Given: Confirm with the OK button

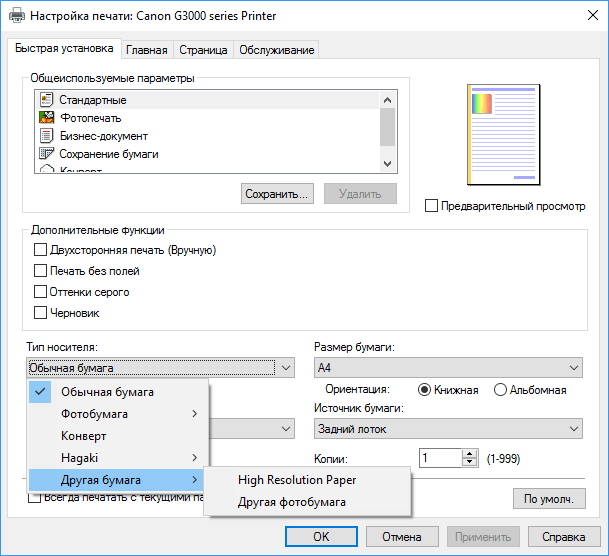Looking at the screenshot, I should pos(321,537).
